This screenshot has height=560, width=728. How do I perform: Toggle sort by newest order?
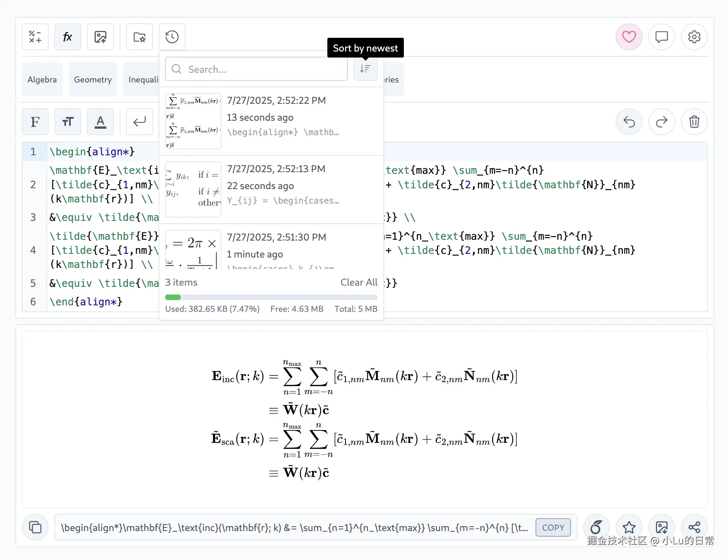pos(365,69)
